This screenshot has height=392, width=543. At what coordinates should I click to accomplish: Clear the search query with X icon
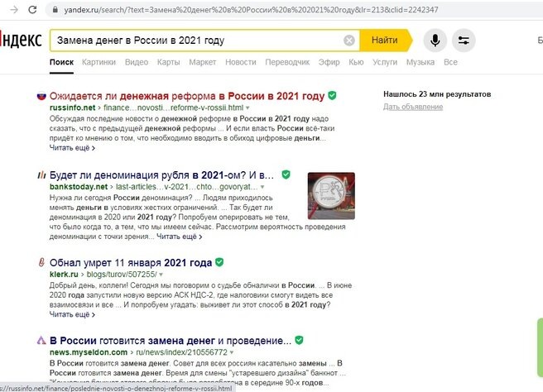(x=349, y=41)
